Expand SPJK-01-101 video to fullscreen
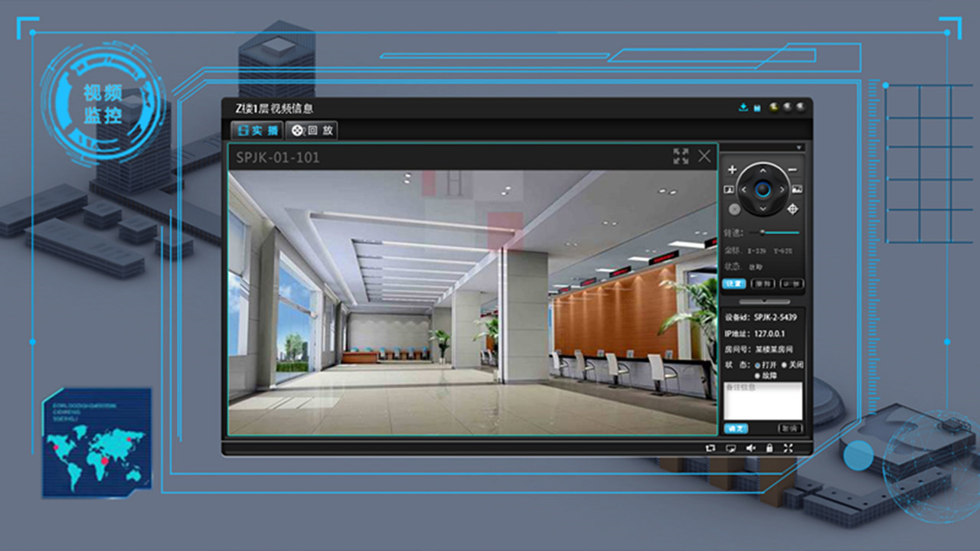 tap(681, 156)
